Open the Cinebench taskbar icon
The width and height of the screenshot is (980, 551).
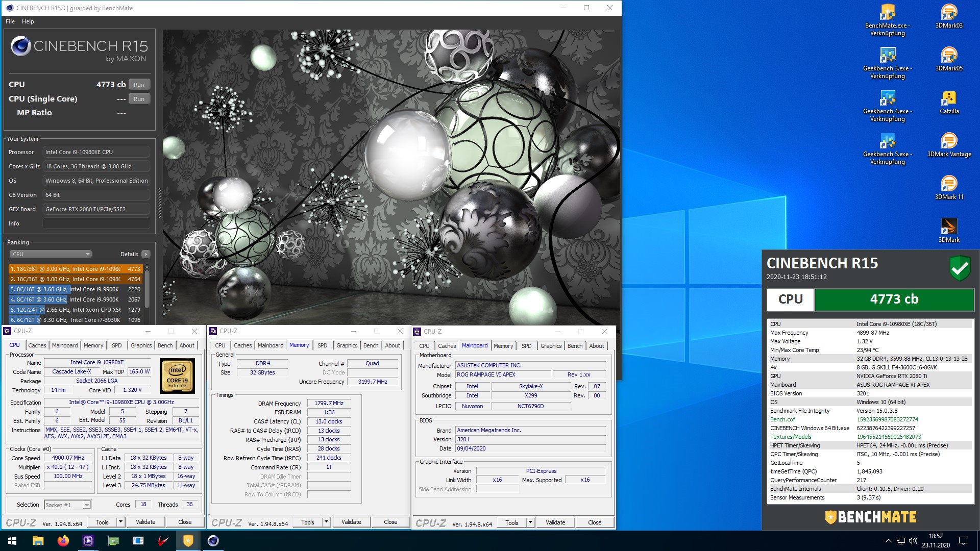[x=213, y=541]
